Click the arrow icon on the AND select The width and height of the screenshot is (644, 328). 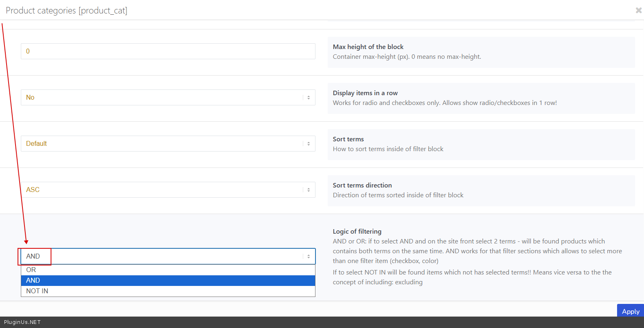309,257
